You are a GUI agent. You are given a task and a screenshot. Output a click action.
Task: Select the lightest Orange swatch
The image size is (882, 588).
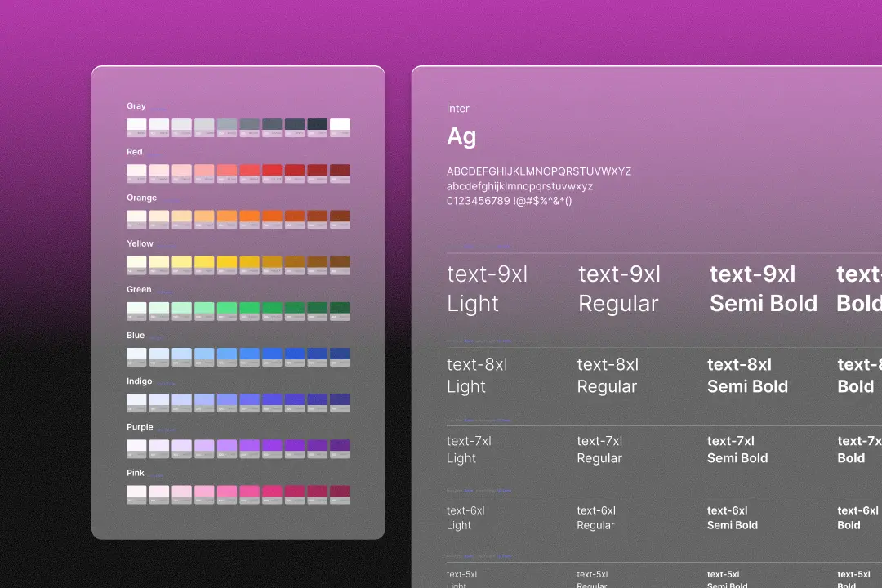click(136, 220)
